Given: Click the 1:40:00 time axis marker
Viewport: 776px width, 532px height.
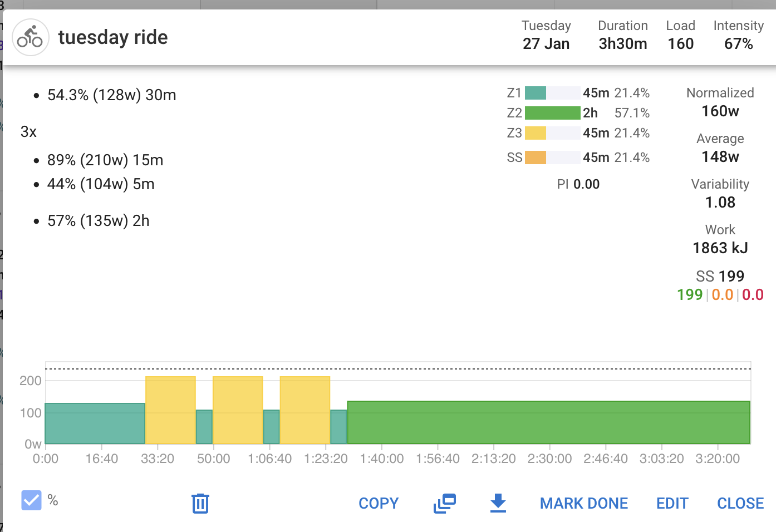Looking at the screenshot, I should pyautogui.click(x=382, y=459).
